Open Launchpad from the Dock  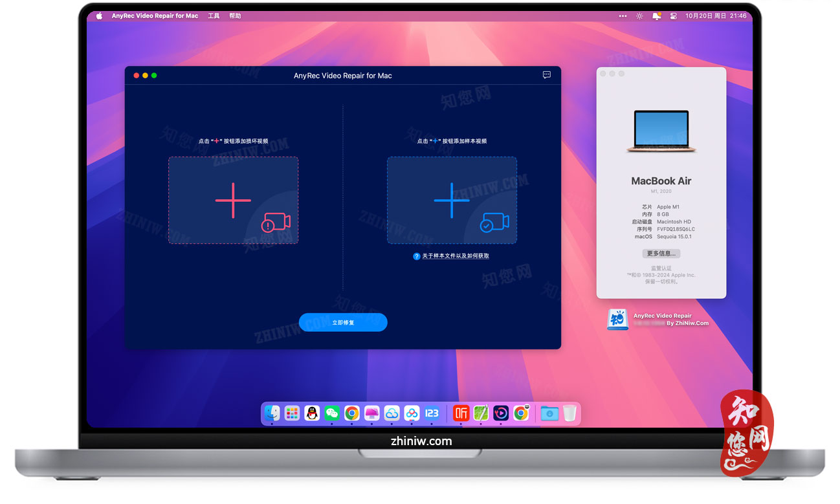(293, 413)
